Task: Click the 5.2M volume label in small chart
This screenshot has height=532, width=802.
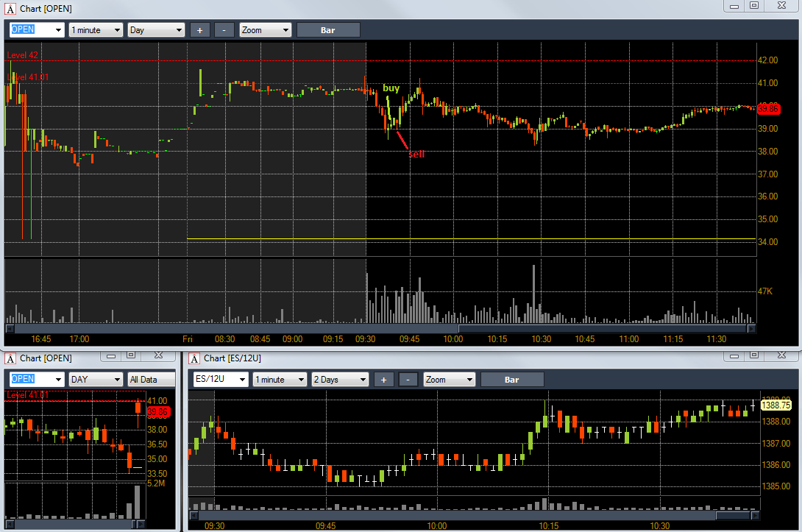Action: [156, 483]
